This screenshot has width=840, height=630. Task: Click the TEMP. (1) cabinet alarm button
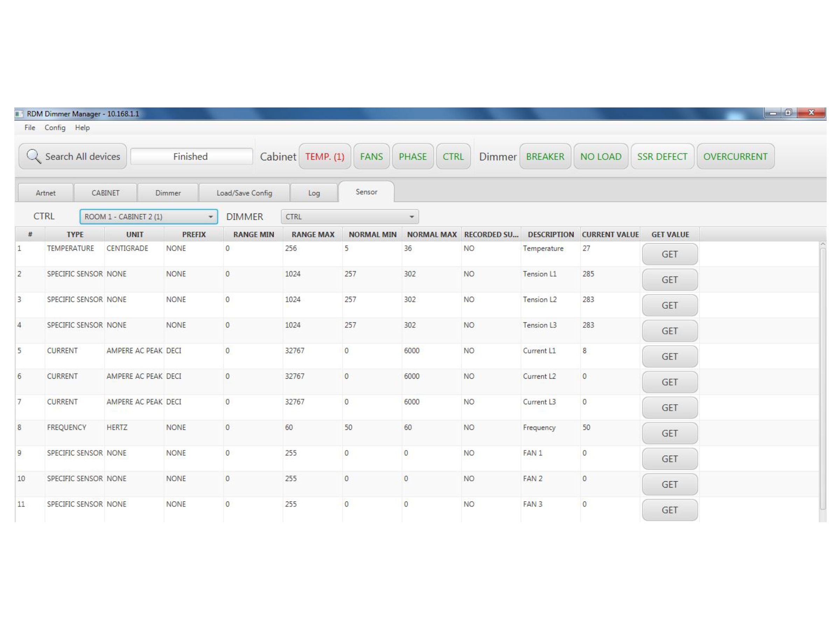pos(325,156)
